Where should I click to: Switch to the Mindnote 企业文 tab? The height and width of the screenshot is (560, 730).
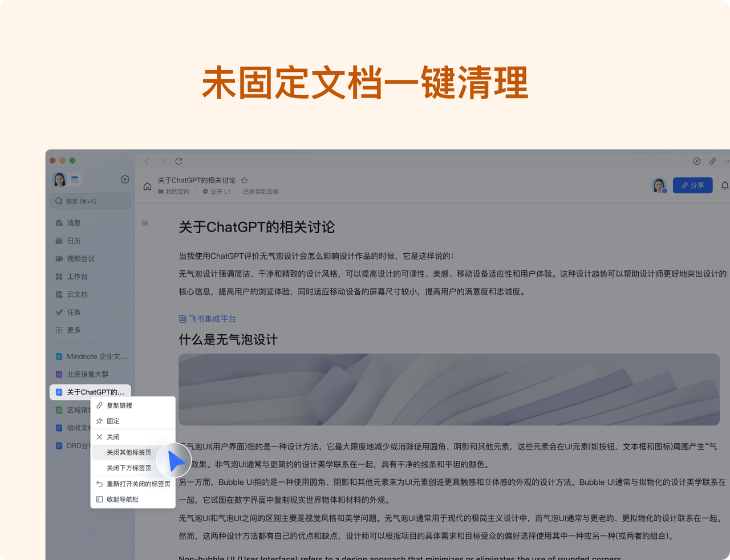coord(90,356)
